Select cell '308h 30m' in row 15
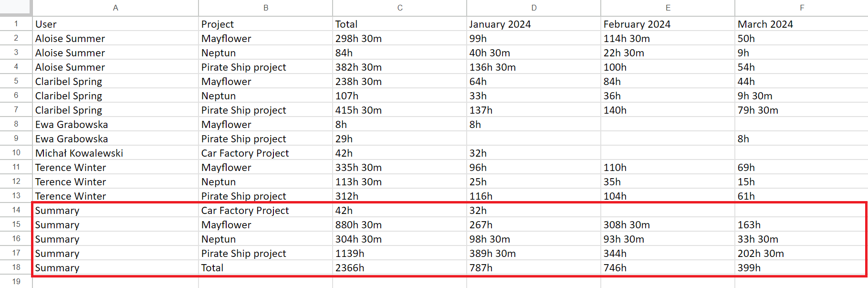This screenshot has height=288, width=868. click(668, 224)
